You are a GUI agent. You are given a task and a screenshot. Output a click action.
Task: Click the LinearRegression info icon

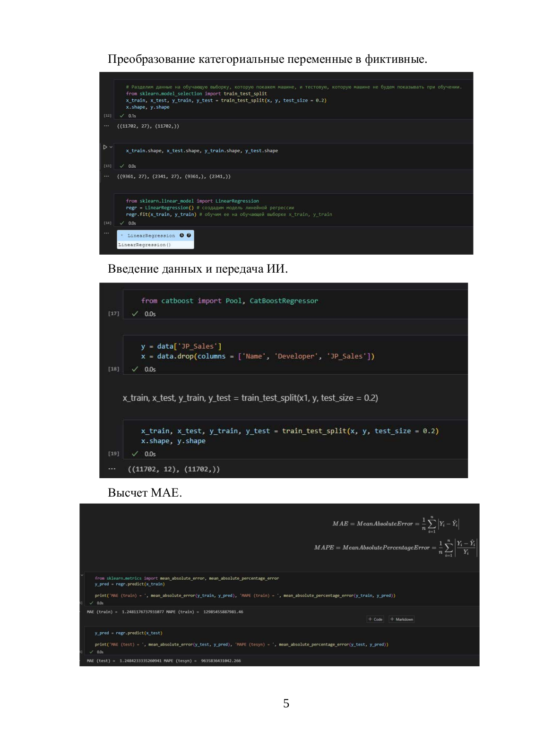coord(181,235)
